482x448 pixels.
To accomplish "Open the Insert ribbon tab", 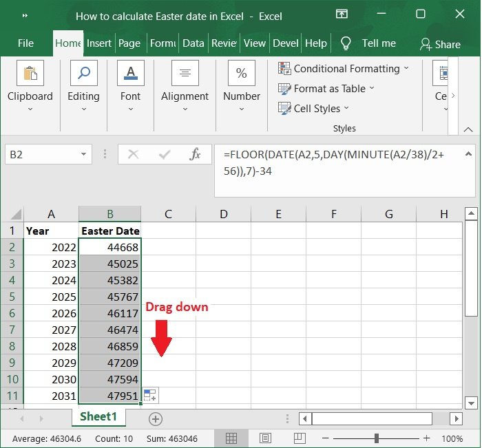I will click(99, 43).
